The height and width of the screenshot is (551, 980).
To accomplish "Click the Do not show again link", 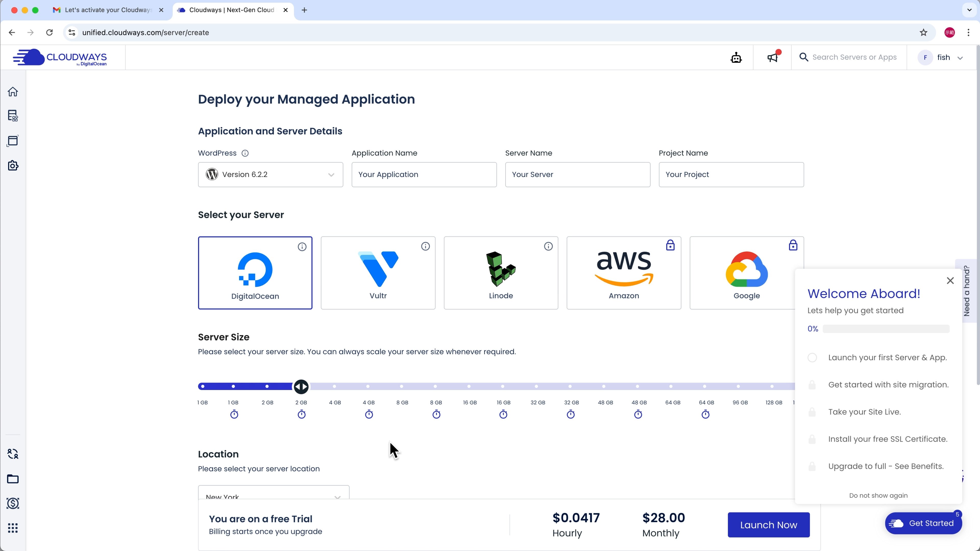I will tap(878, 495).
